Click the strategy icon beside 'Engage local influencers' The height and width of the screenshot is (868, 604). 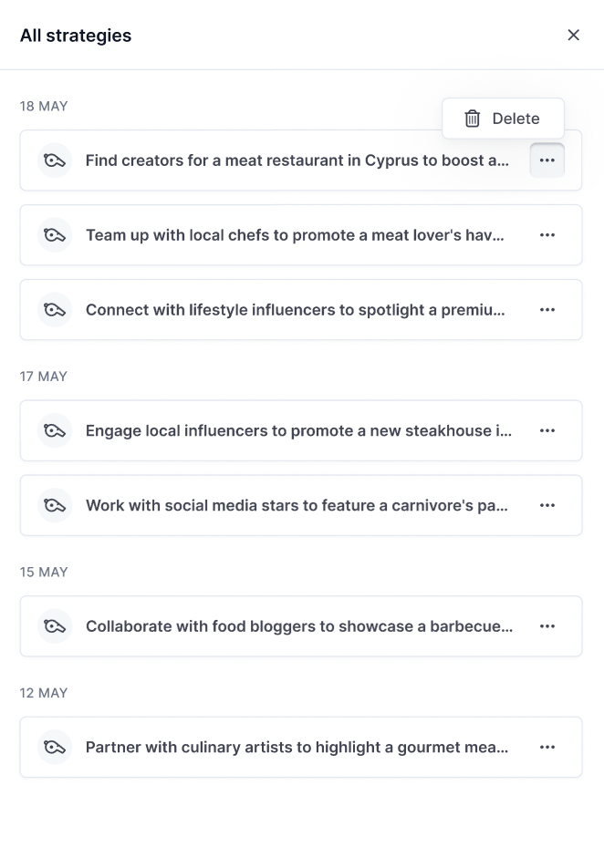55,430
